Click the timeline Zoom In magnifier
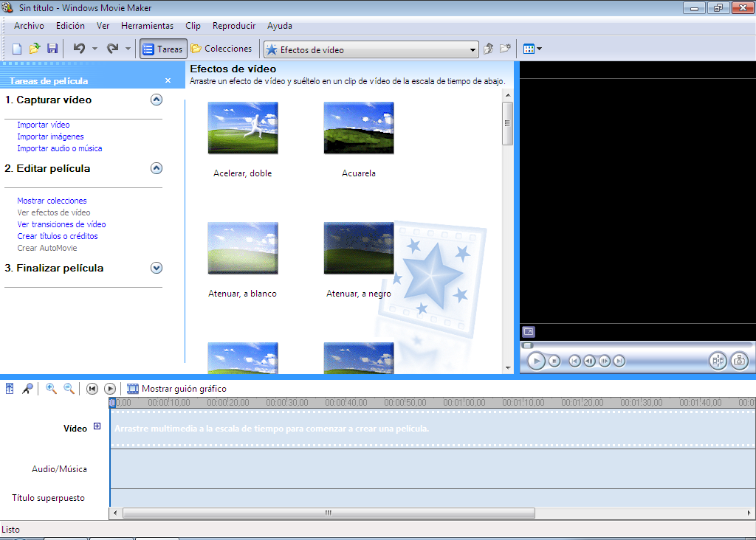Viewport: 756px width, 540px height. pos(51,388)
